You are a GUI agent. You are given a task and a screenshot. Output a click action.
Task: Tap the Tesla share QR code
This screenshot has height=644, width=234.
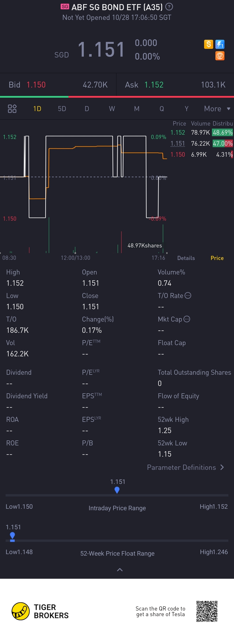(x=207, y=611)
